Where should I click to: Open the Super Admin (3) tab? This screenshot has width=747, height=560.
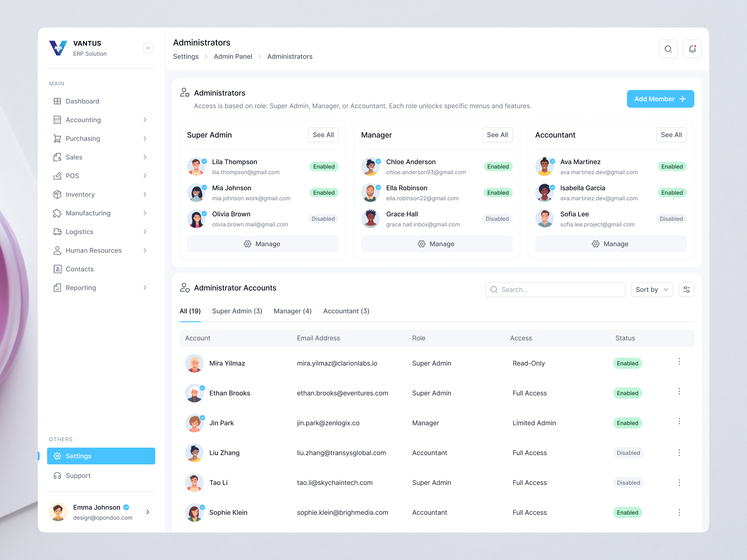pos(237,311)
